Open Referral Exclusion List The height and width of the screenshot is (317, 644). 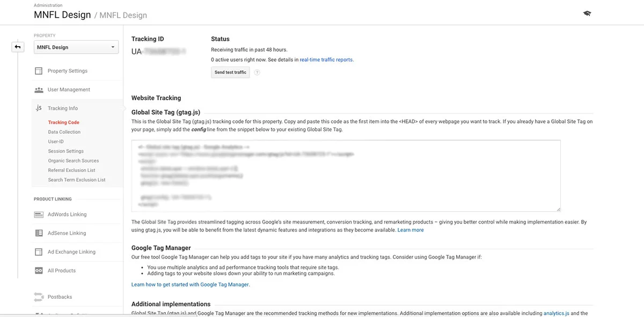(71, 170)
